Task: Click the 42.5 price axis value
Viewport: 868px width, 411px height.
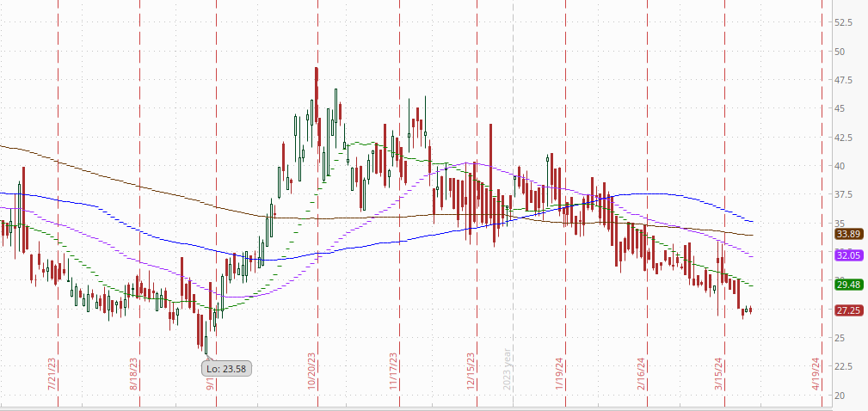Action: pos(842,138)
